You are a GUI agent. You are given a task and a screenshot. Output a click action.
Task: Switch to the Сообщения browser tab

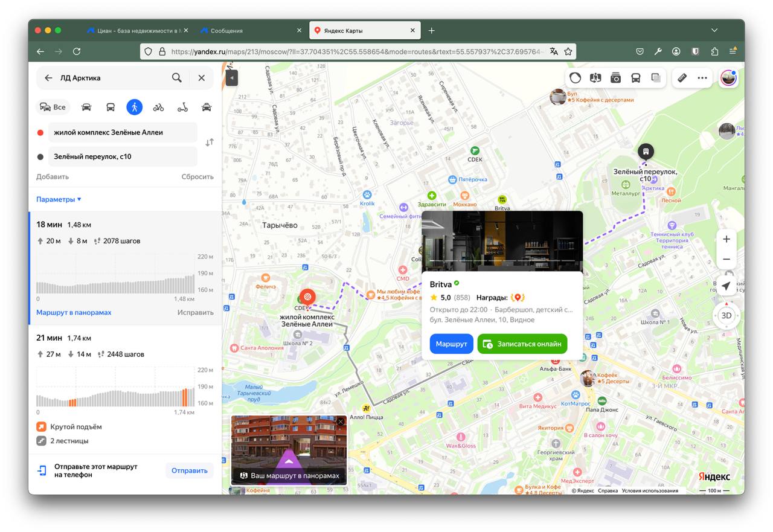pos(251,30)
